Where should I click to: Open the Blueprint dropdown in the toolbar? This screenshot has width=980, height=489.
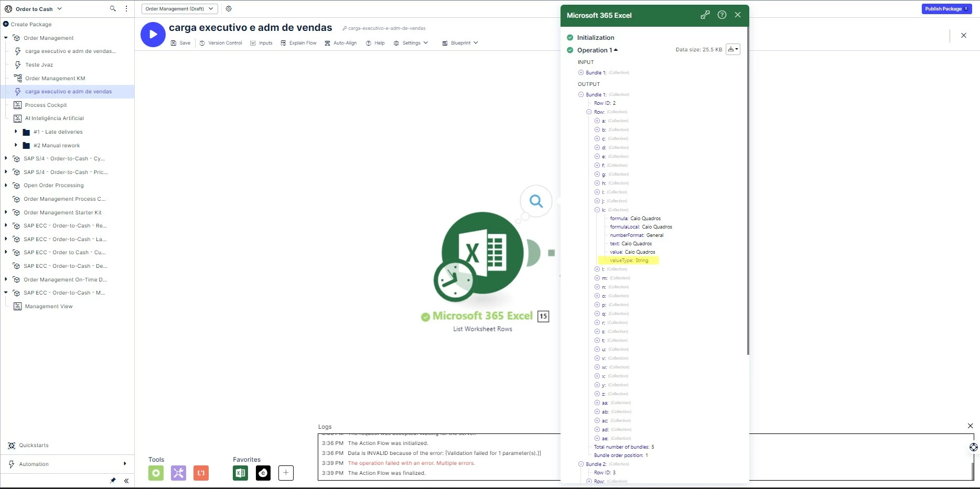pos(460,43)
